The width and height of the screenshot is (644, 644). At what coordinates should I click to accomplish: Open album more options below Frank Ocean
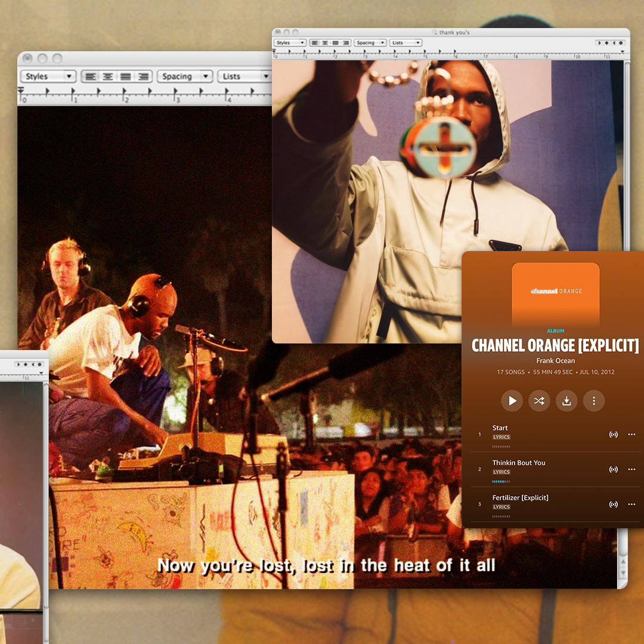[593, 401]
